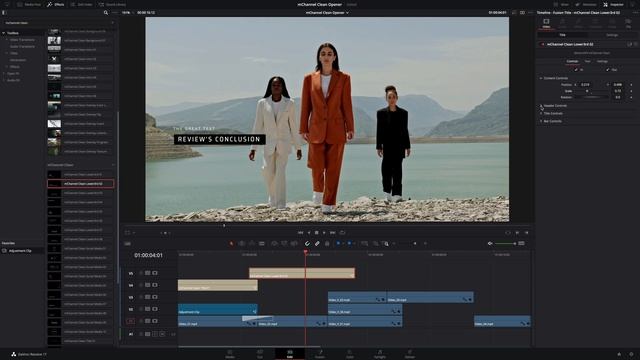Expand Bar Controls section
Screen dimensions: 640x360
(x=541, y=121)
